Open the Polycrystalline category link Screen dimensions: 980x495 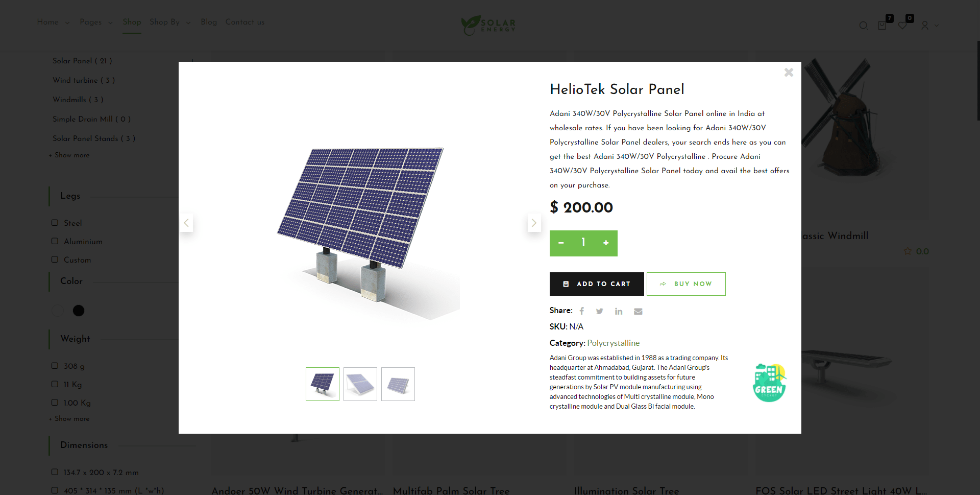click(613, 343)
